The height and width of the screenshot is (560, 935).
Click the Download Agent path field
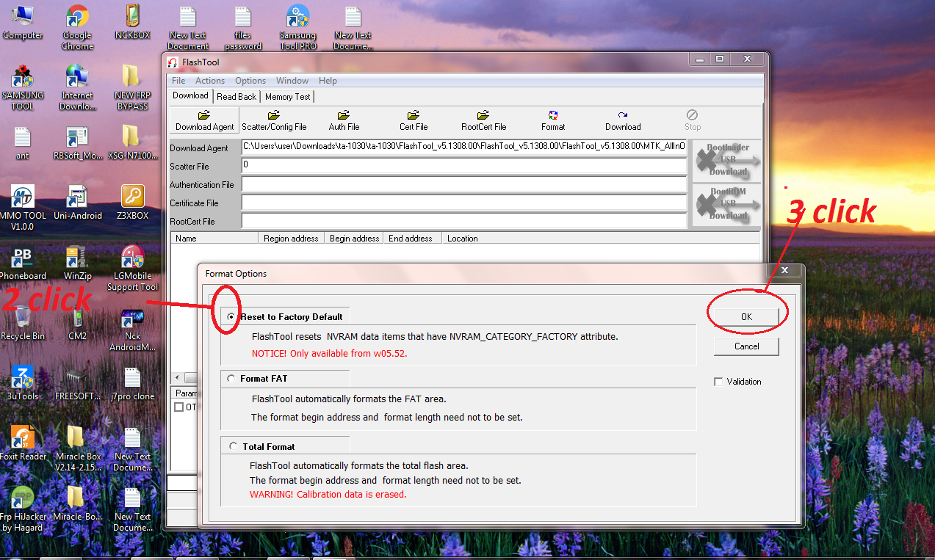[464, 147]
